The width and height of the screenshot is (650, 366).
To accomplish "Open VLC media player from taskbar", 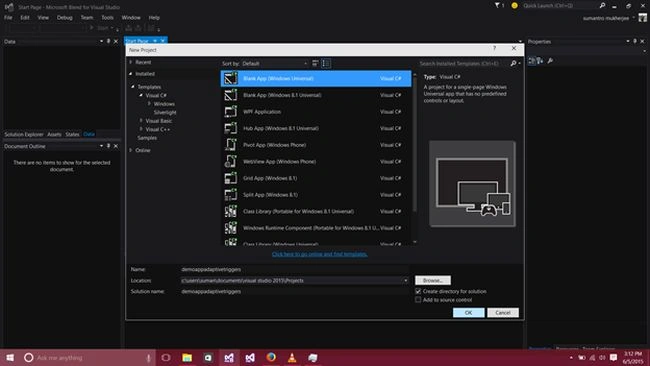I will coord(292,357).
